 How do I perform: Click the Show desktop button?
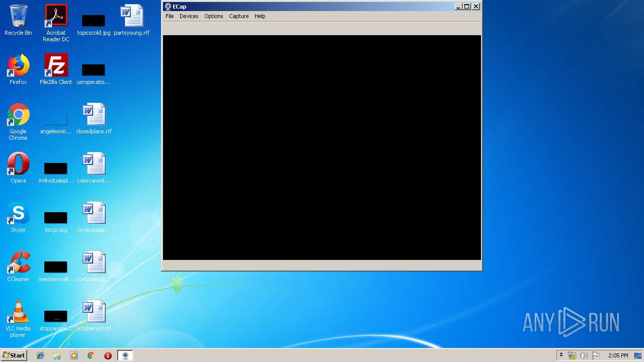coord(639,355)
